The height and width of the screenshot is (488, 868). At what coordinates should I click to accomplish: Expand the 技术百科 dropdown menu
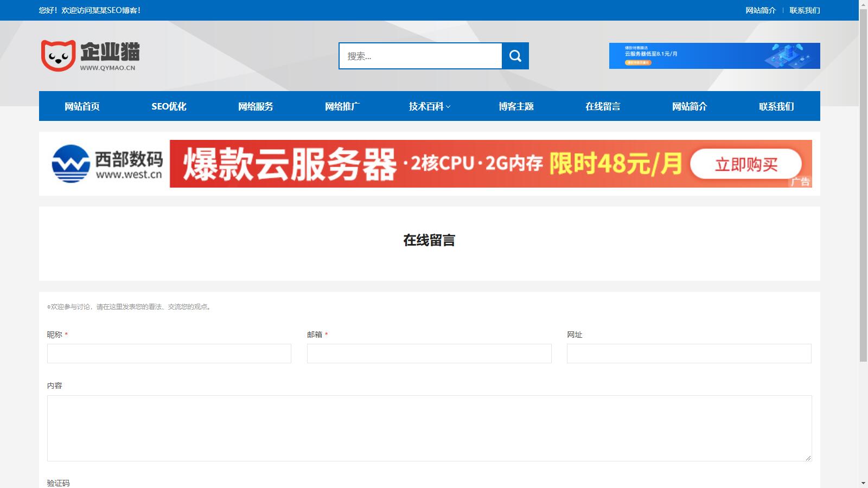tap(429, 106)
